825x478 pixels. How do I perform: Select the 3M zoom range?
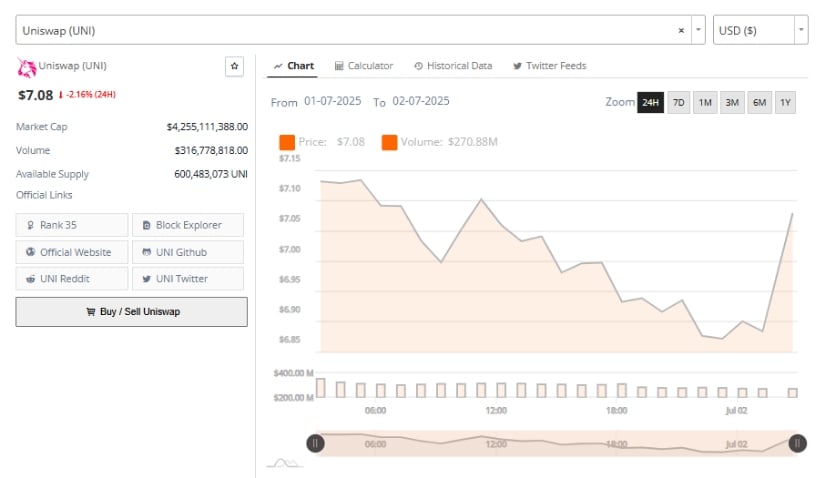732,102
